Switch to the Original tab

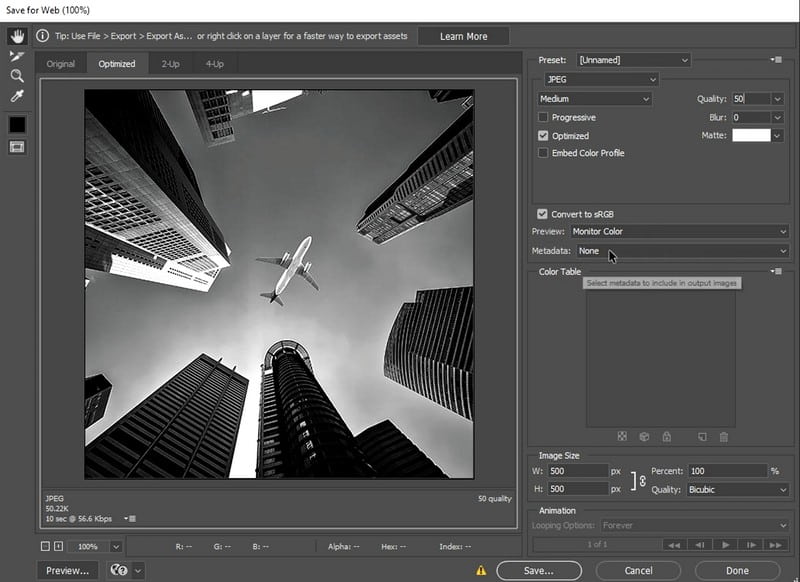point(61,63)
